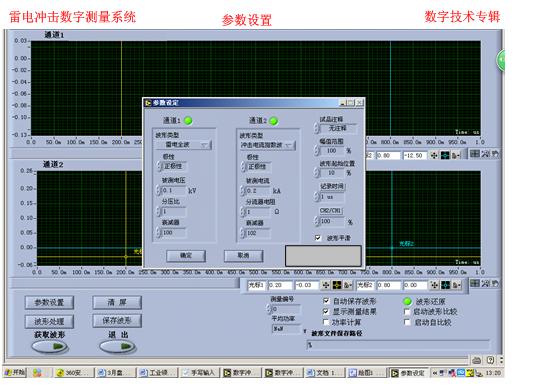Open channel 2 waveform type dropdown (冲击电流指数波)
Viewport: 554px width, 392px height.
[x=267, y=145]
